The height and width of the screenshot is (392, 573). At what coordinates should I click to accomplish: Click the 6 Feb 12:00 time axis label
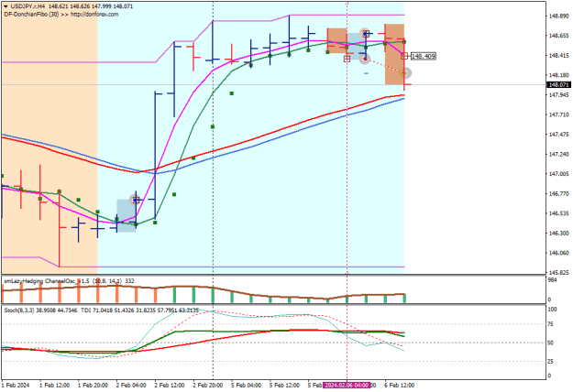pyautogui.click(x=400, y=386)
